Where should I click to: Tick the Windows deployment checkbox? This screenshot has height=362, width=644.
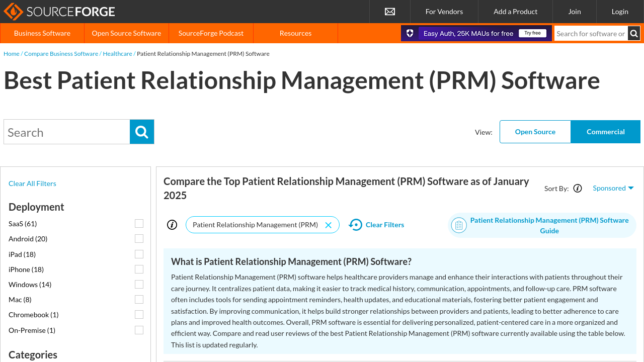tap(139, 285)
